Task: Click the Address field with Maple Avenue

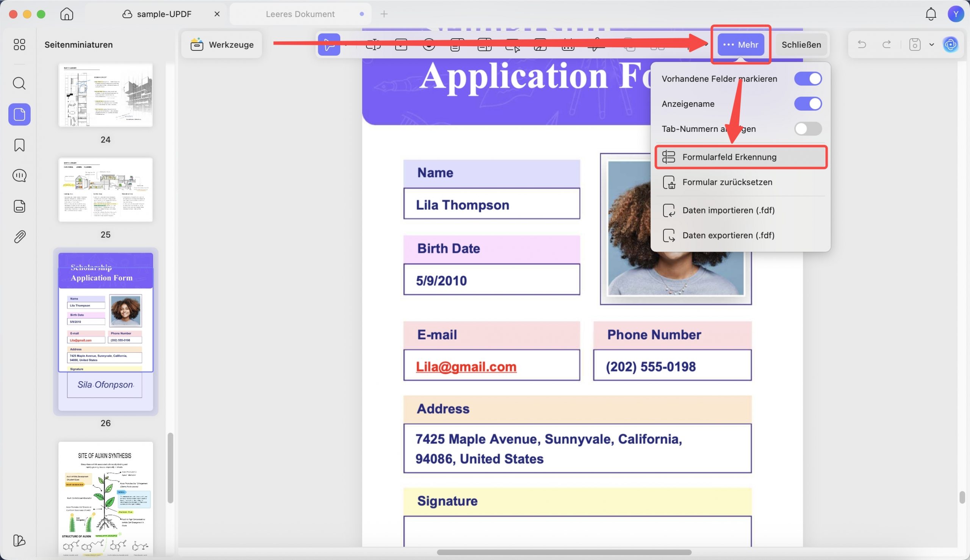Action: pyautogui.click(x=577, y=449)
